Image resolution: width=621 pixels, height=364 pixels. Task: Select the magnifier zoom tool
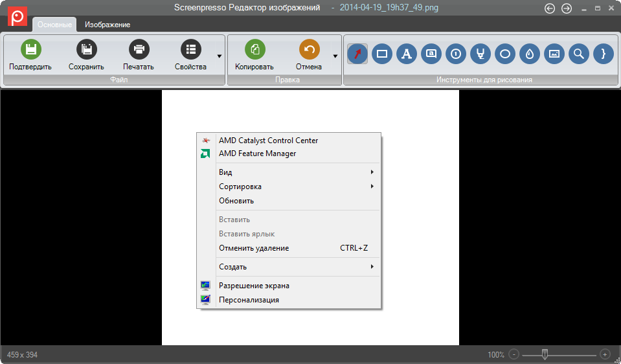(579, 54)
